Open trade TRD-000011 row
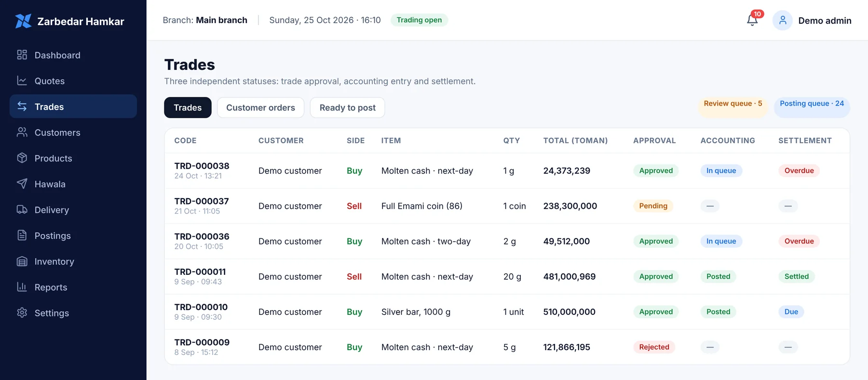868x380 pixels. [x=507, y=277]
